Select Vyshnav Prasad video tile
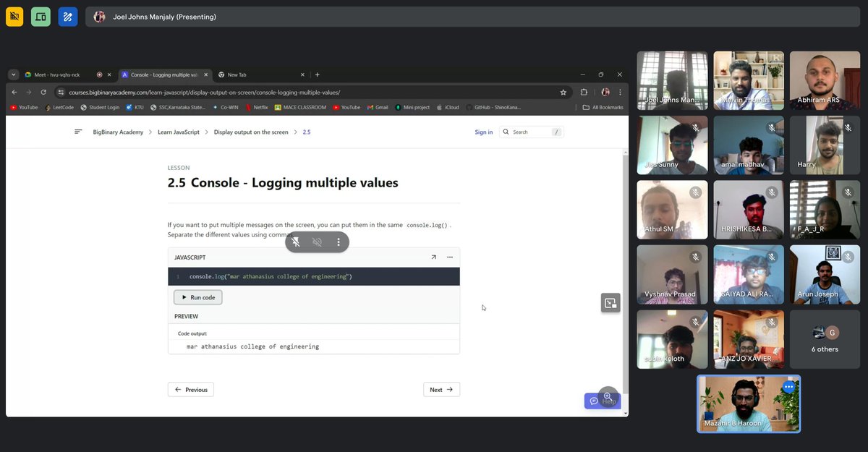 pyautogui.click(x=672, y=274)
